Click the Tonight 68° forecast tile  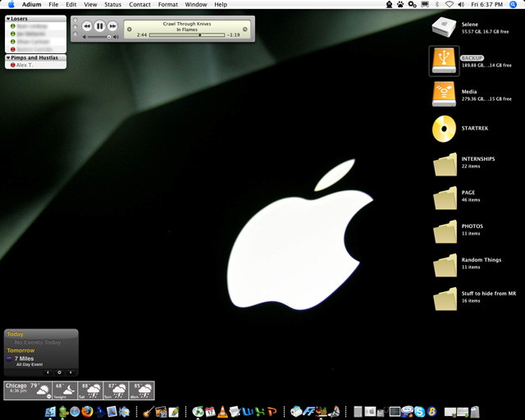65,390
